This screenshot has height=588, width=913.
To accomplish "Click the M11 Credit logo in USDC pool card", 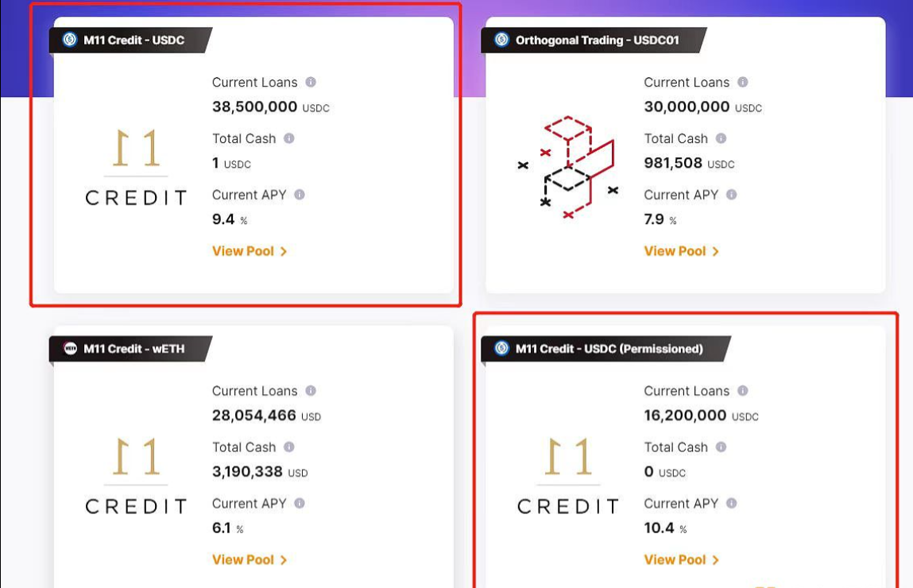I will click(x=136, y=167).
